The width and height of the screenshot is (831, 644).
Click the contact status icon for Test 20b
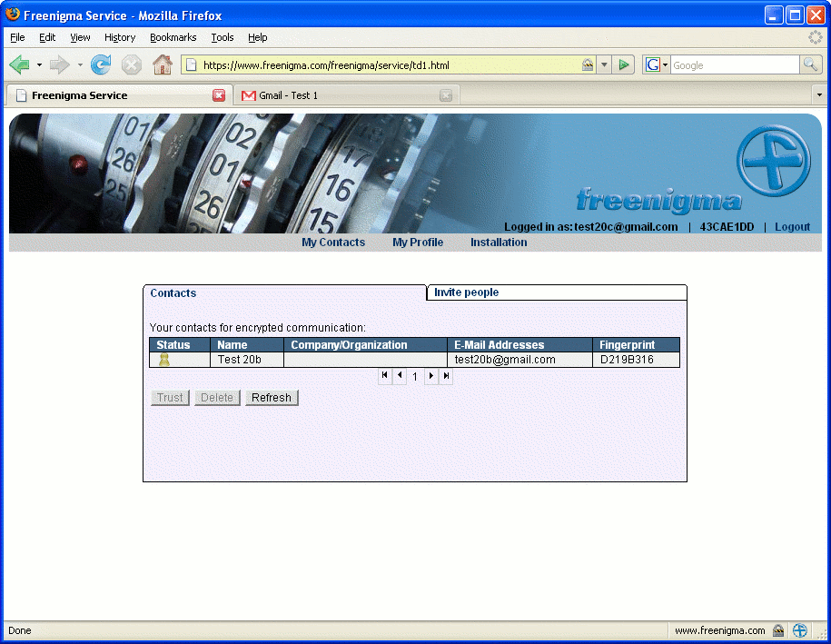tap(164, 360)
